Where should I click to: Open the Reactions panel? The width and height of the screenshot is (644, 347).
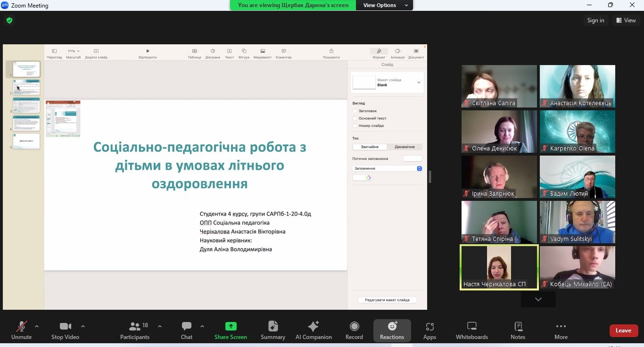click(x=392, y=330)
